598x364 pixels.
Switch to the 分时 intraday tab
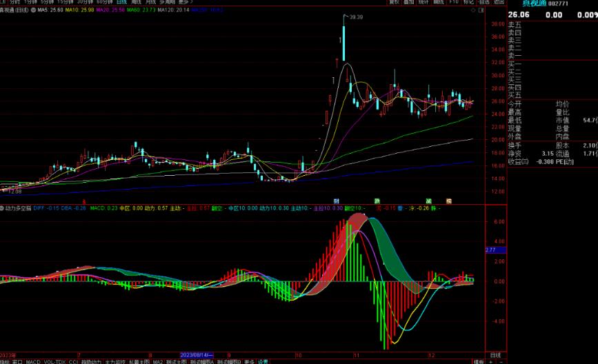point(14,2)
